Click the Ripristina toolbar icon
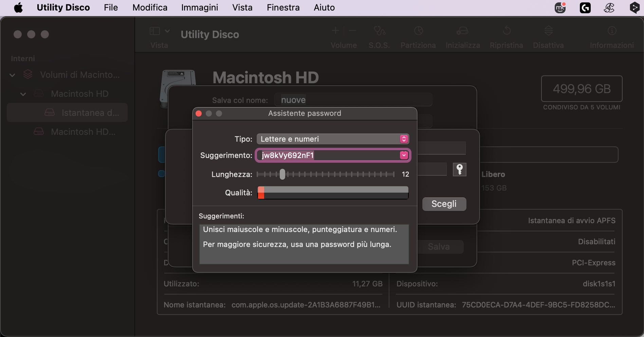The width and height of the screenshot is (644, 337). tap(507, 31)
